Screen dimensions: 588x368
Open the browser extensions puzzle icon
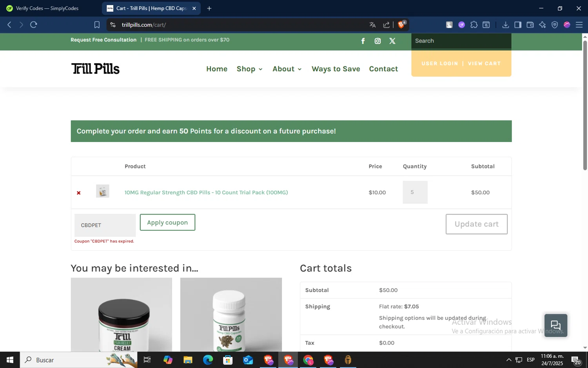(474, 25)
